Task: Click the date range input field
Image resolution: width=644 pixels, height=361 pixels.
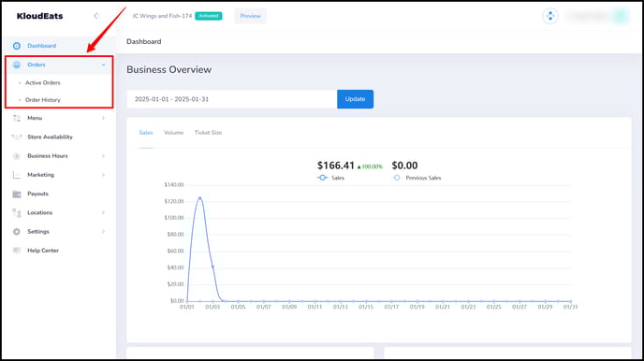Action: (232, 99)
